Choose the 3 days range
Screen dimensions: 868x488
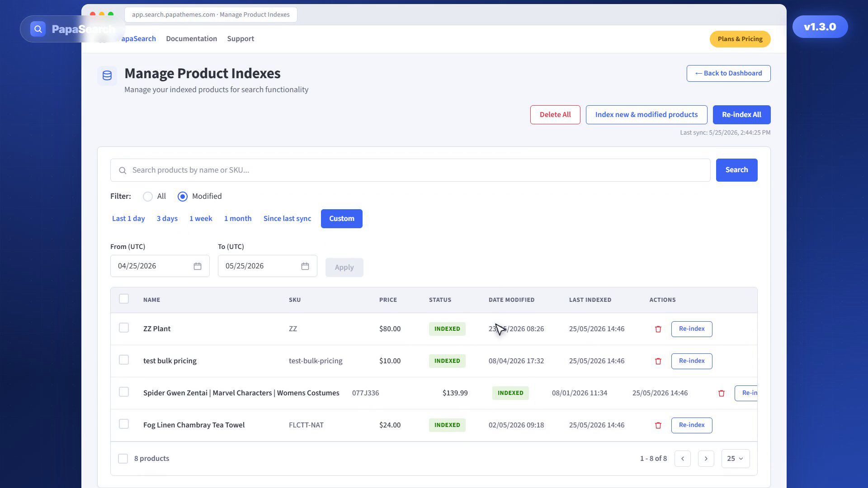point(167,219)
